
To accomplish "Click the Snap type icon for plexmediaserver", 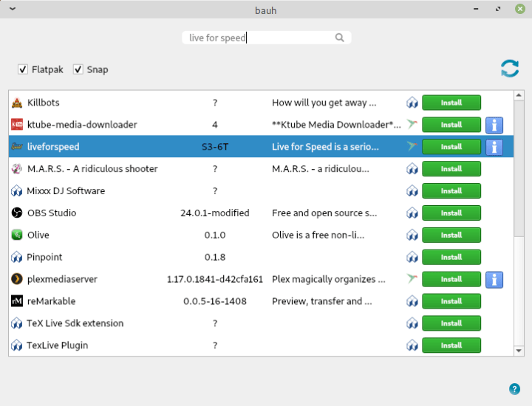I will [412, 278].
